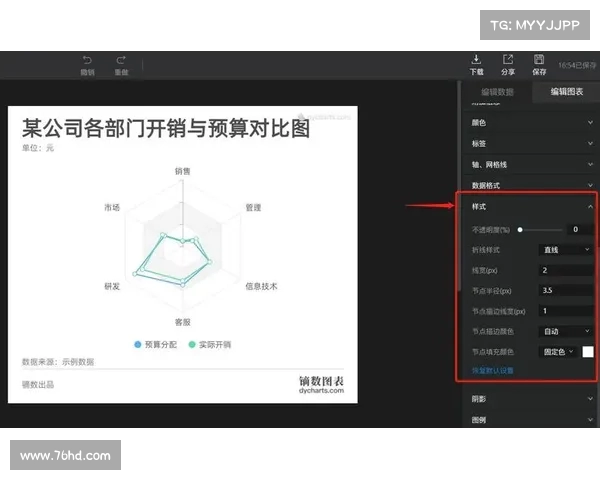Pick the white node fill color swatch
Screen dimensions: 600x480
pyautogui.click(x=588, y=352)
